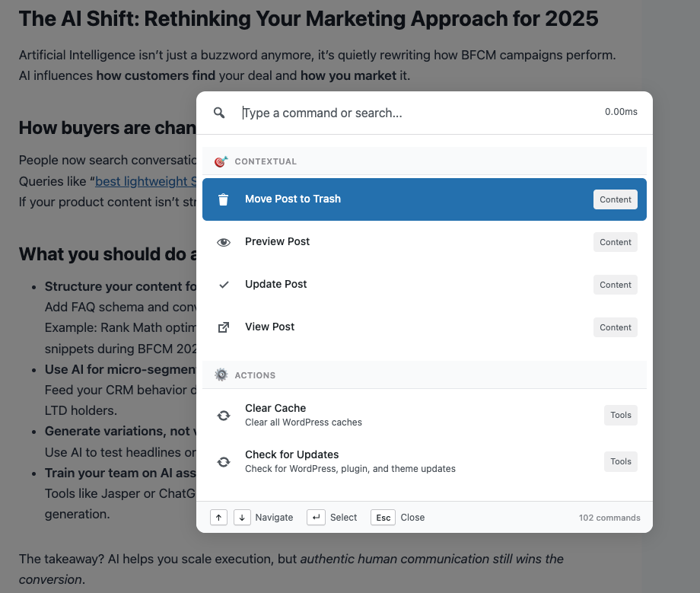
Task: Click the trash can icon
Action: pos(224,199)
